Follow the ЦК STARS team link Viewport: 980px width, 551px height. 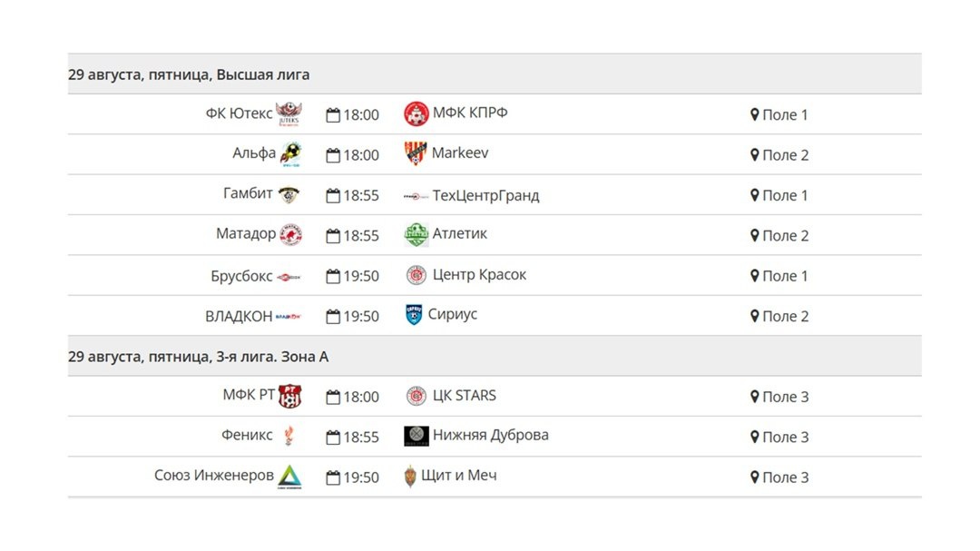click(x=465, y=395)
